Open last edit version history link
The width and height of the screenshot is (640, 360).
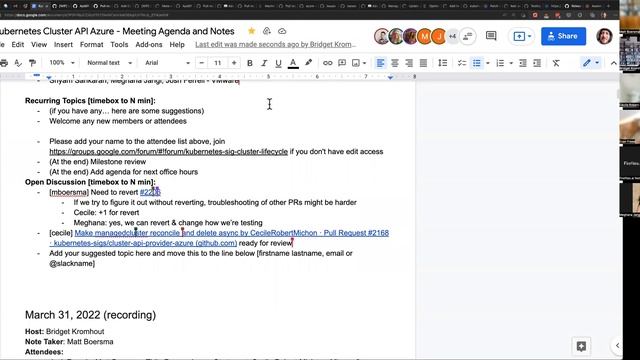pos(276,44)
